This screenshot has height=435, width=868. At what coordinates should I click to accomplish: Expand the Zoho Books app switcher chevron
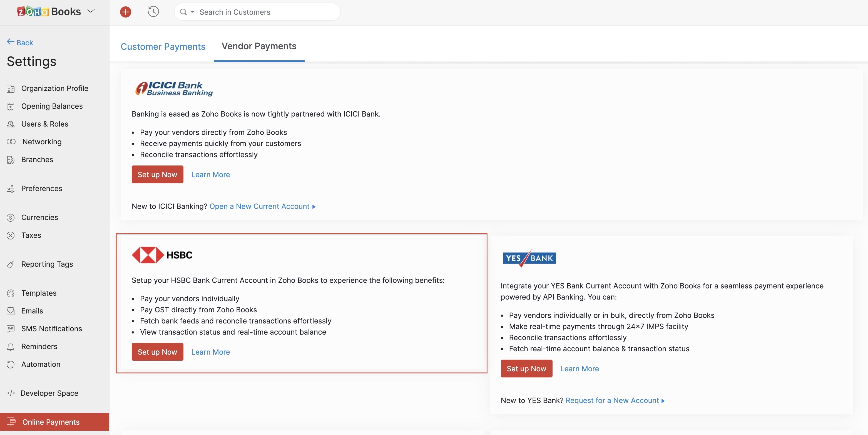pos(91,11)
